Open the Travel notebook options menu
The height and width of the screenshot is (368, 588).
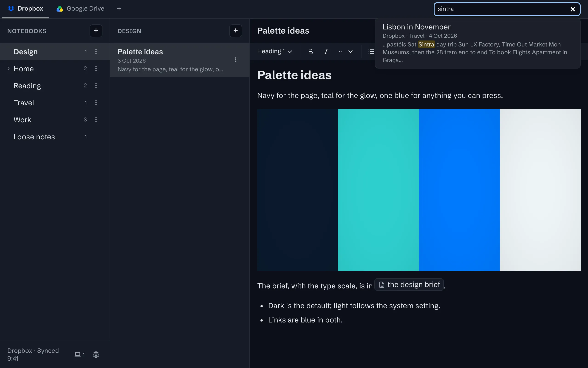click(96, 103)
